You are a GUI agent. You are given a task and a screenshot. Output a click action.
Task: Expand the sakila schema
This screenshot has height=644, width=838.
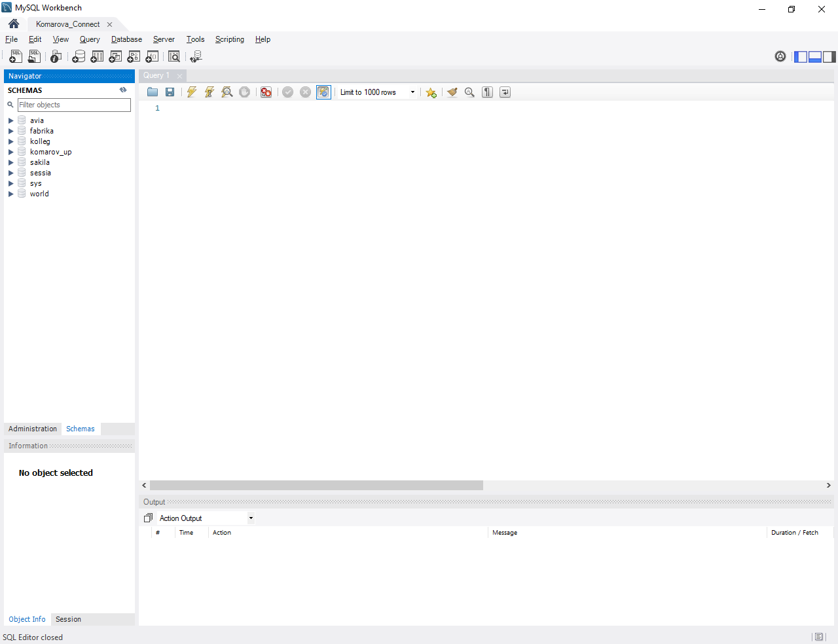click(10, 162)
